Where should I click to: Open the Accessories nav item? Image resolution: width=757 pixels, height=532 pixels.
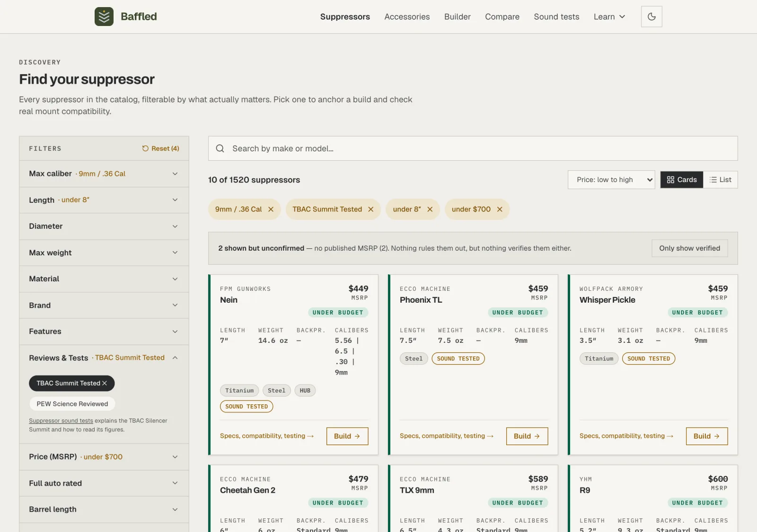(407, 17)
